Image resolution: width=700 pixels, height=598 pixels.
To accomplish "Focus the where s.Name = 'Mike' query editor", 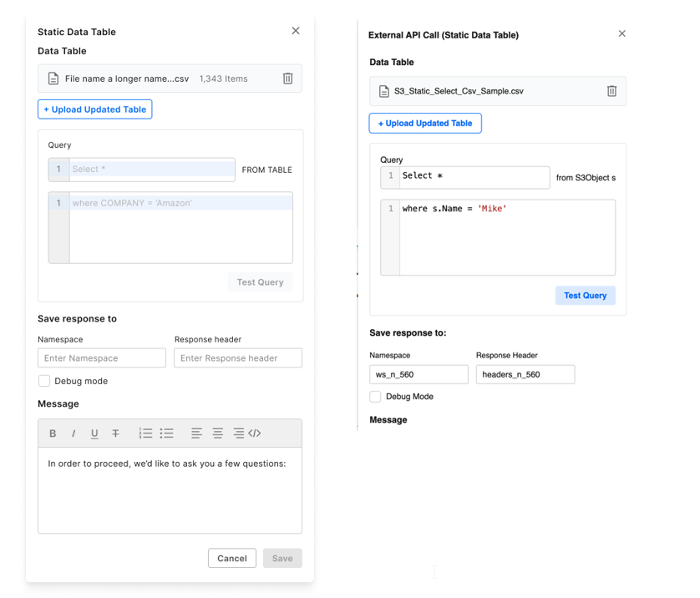I will click(x=498, y=237).
